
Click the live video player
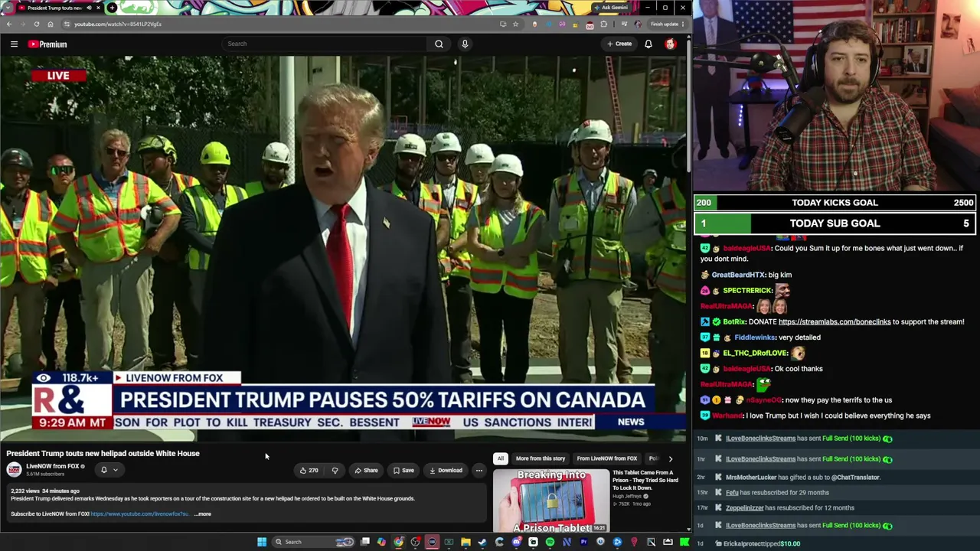click(x=343, y=249)
